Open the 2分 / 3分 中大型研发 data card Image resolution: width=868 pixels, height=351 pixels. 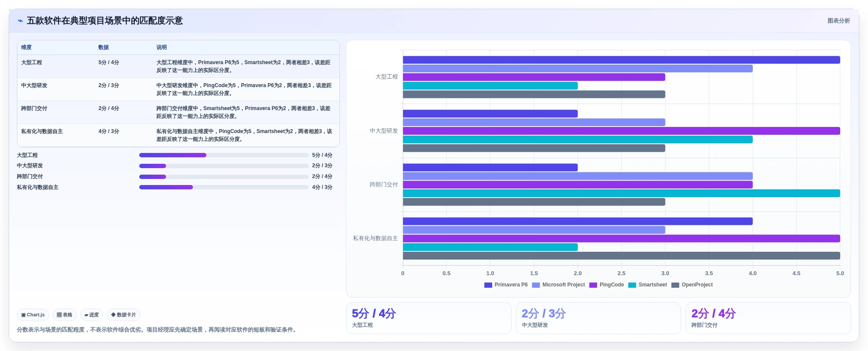coord(598,318)
